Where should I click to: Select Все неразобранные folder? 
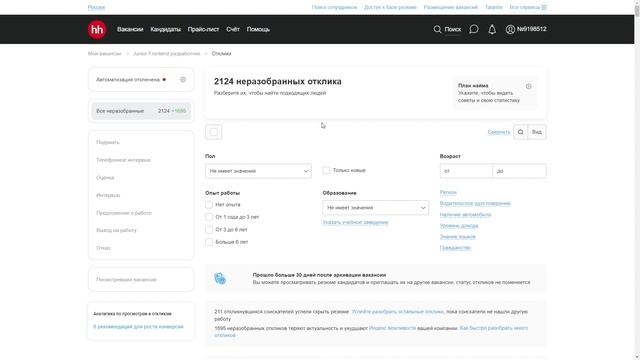pos(141,111)
